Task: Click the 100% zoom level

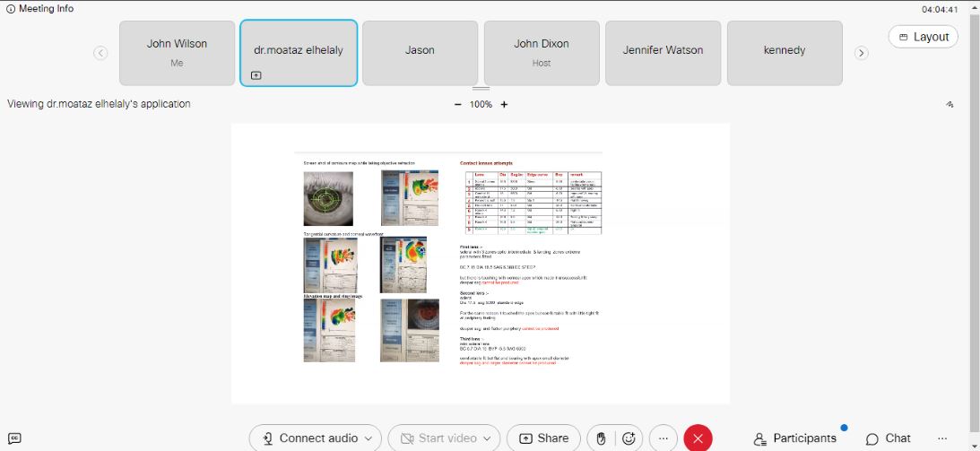Action: click(x=481, y=104)
